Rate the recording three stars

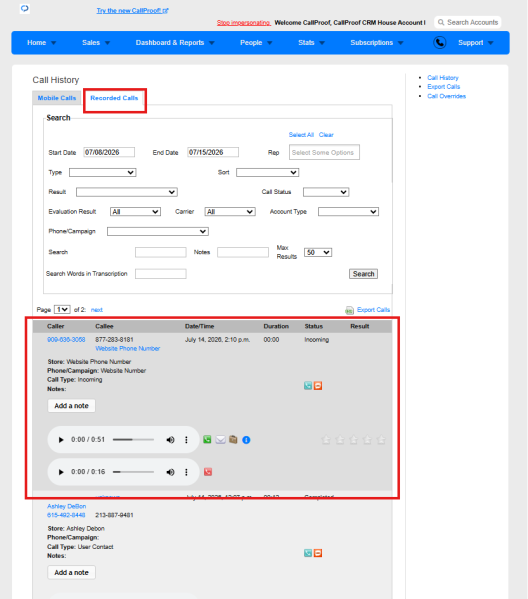(x=353, y=440)
